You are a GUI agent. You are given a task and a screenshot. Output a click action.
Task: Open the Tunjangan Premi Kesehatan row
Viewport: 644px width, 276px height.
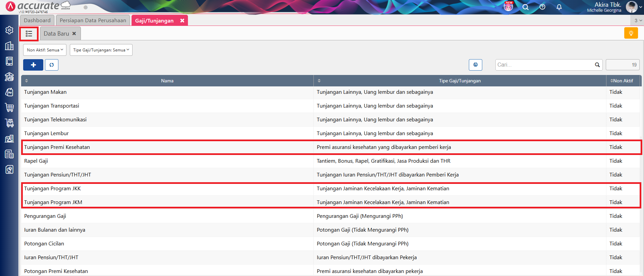[x=57, y=147]
